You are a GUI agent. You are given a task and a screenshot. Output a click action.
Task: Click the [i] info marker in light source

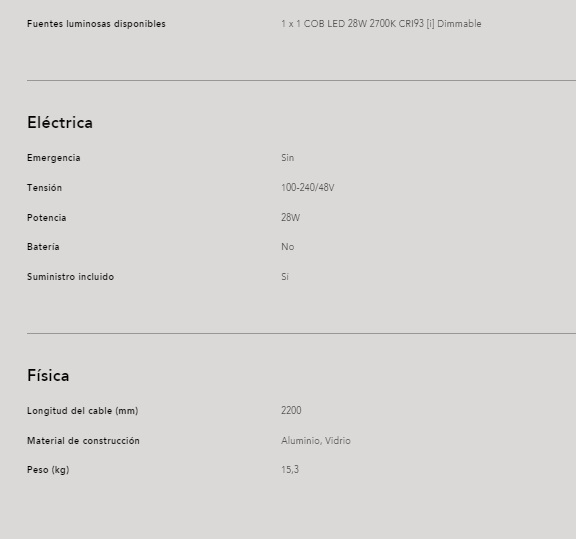(430, 24)
